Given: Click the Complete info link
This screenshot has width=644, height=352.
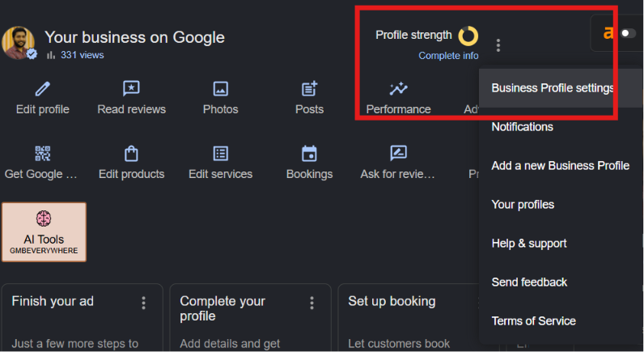Looking at the screenshot, I should click(448, 56).
